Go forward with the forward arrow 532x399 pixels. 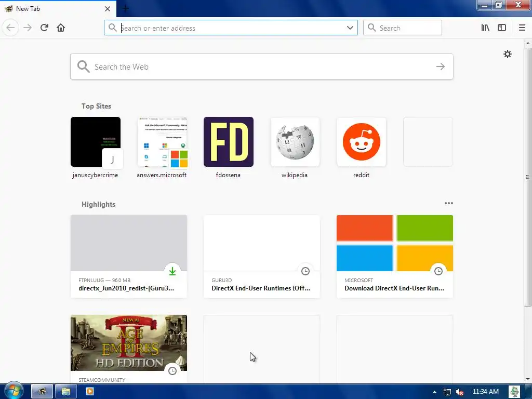coord(28,28)
